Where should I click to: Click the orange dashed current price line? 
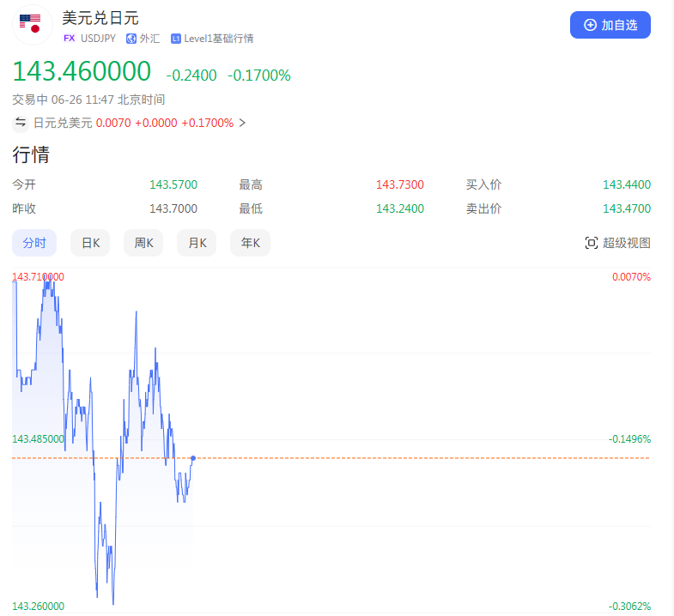(331, 458)
